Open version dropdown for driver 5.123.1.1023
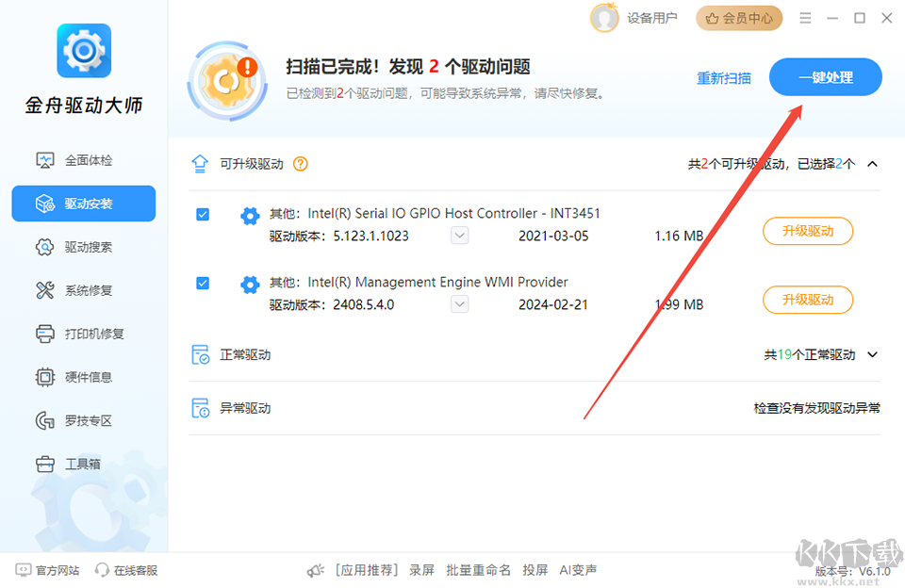The image size is (905, 588). pyautogui.click(x=459, y=236)
